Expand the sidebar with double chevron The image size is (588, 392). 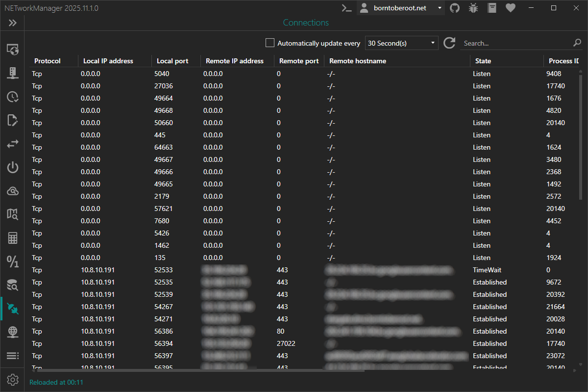13,23
